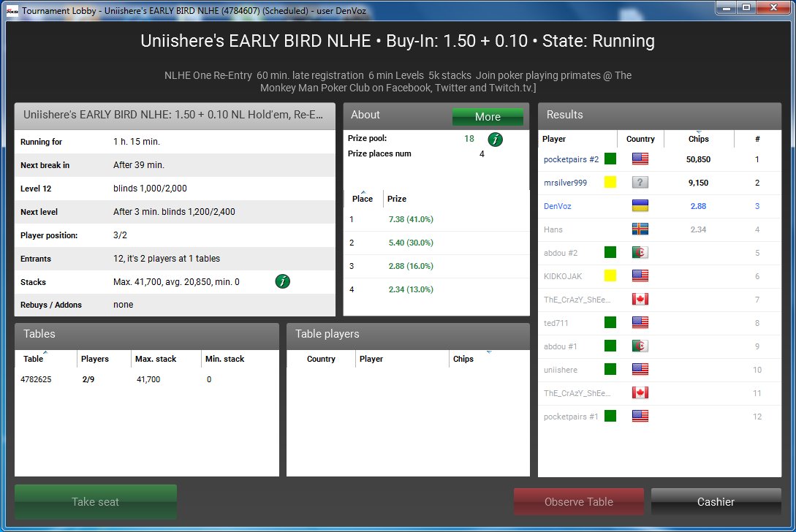The height and width of the screenshot is (532, 796).
Task: Click DenVoz Ukraine flag icon
Action: (x=640, y=205)
